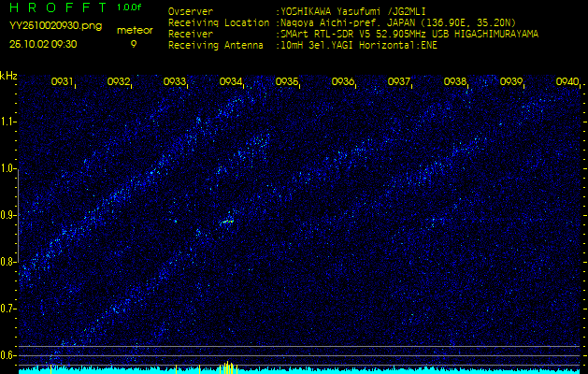588x374 pixels.
Task: Click the 0936 time marker
Action: [342, 81]
